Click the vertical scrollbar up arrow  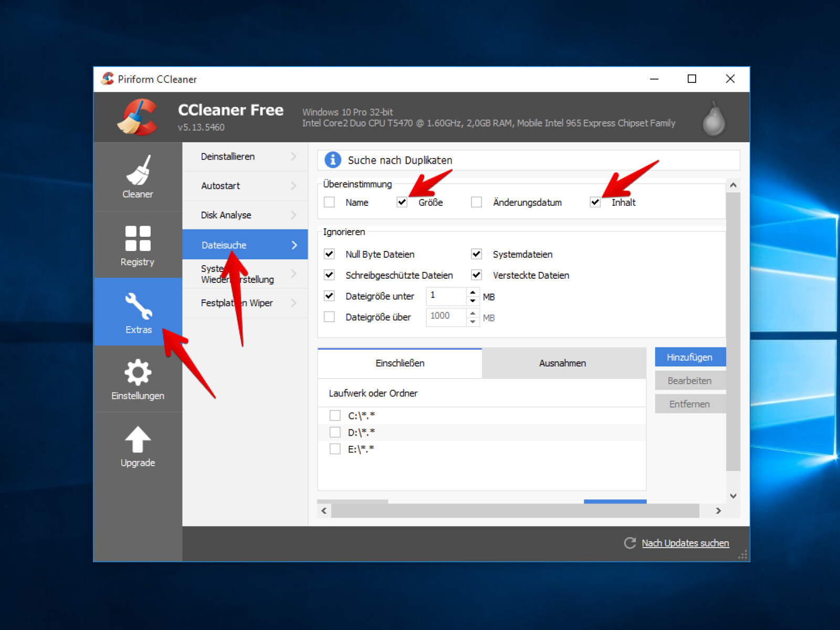tap(733, 185)
